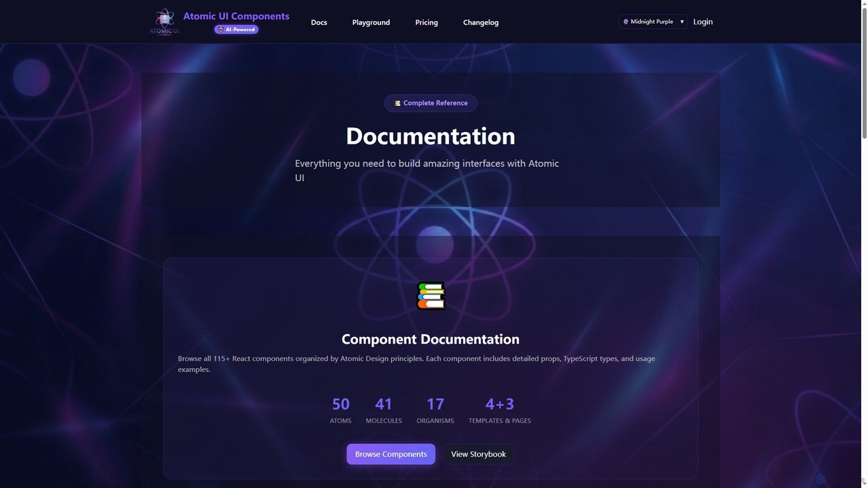
Task: Click the Documentation page title
Action: [431, 136]
